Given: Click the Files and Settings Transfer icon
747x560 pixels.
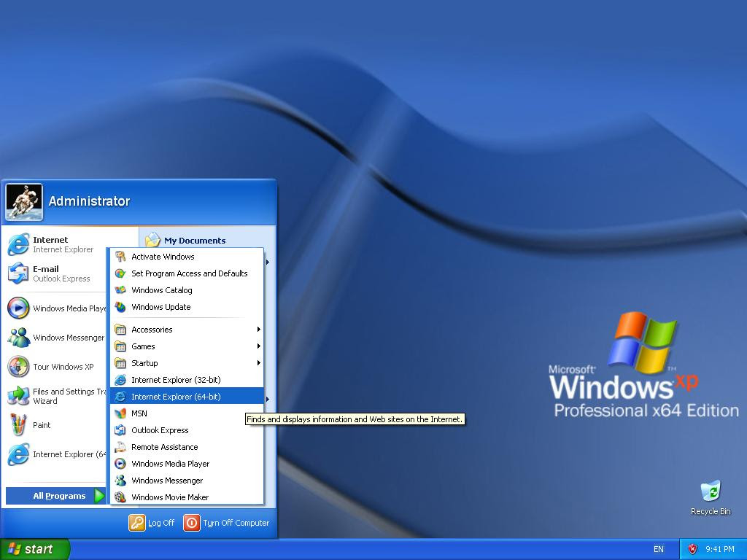Looking at the screenshot, I should click(18, 396).
